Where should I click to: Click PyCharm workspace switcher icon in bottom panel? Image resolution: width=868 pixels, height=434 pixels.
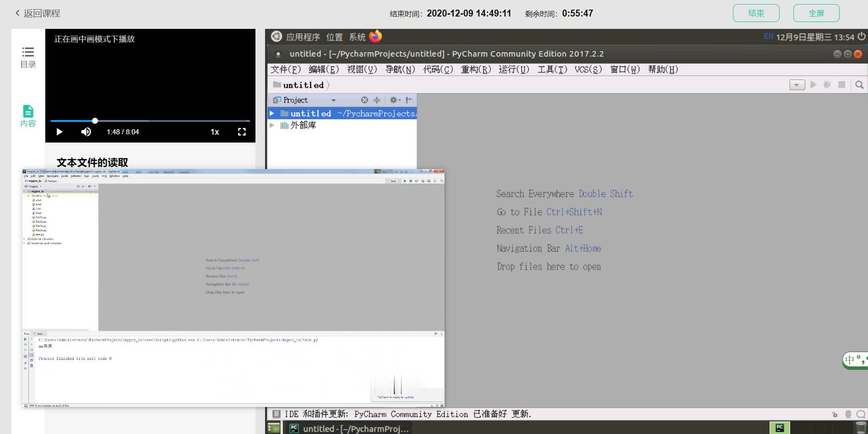[780, 428]
